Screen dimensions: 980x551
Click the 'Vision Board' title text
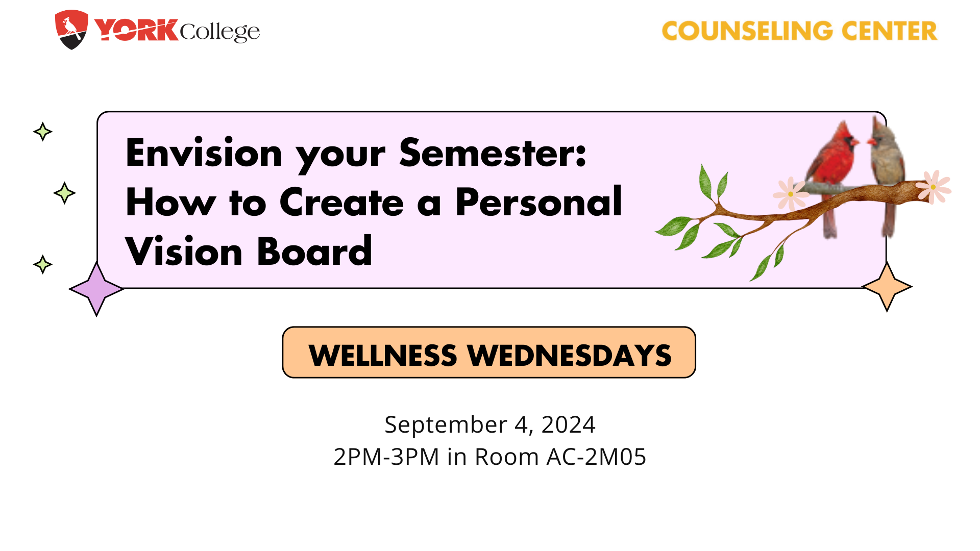point(249,251)
